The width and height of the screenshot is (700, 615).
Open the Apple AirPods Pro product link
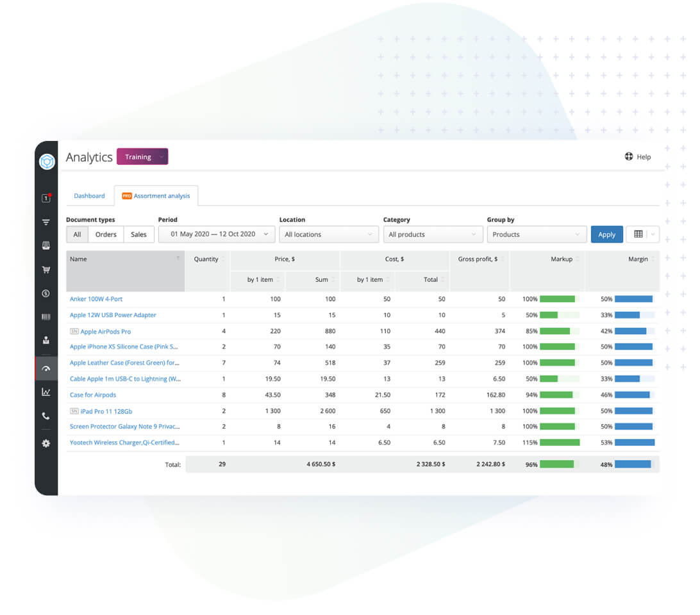coord(106,331)
